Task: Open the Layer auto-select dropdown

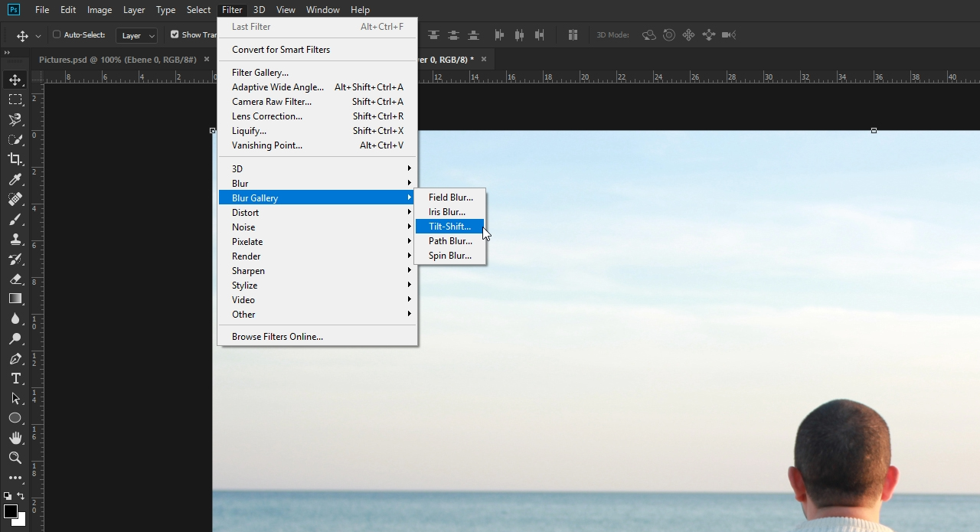Action: tap(137, 35)
